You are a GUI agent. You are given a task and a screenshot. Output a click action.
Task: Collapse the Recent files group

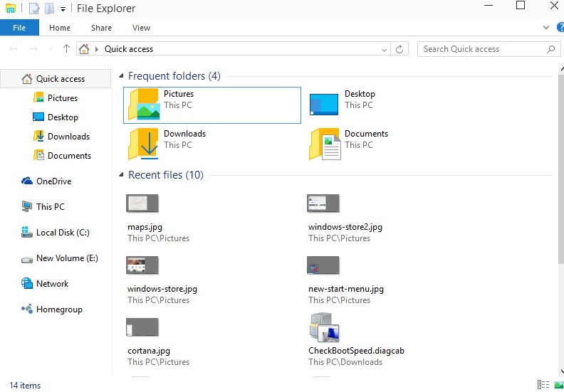tap(122, 175)
